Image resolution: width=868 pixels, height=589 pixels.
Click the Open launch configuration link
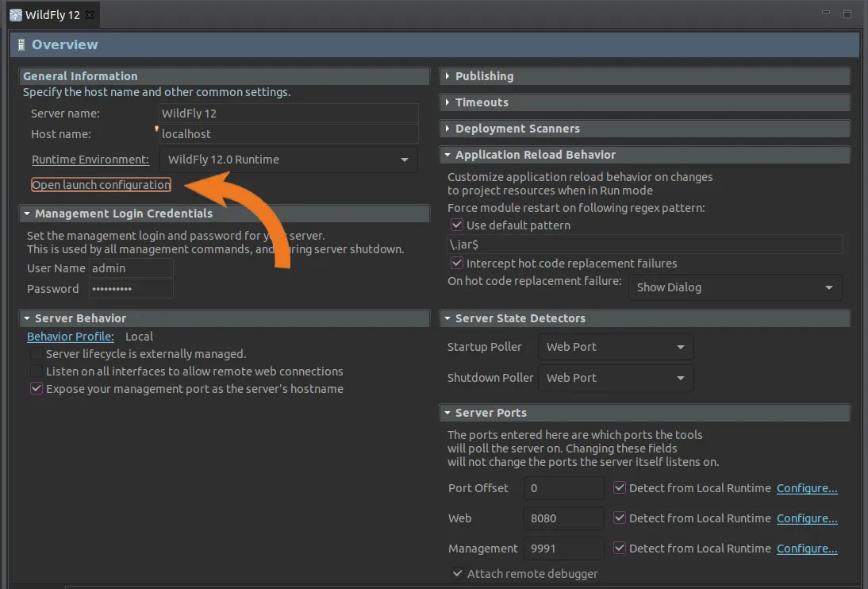coord(101,184)
